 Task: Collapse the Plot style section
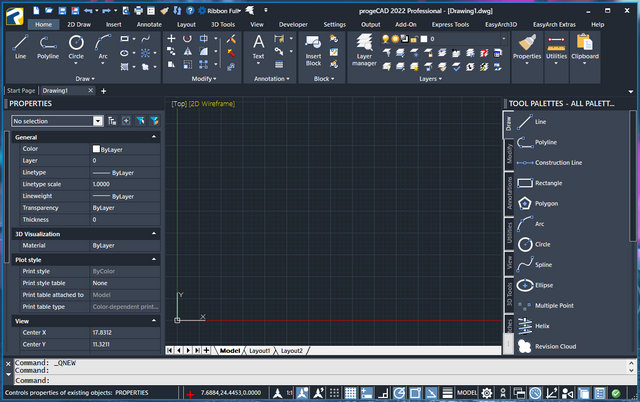153,259
